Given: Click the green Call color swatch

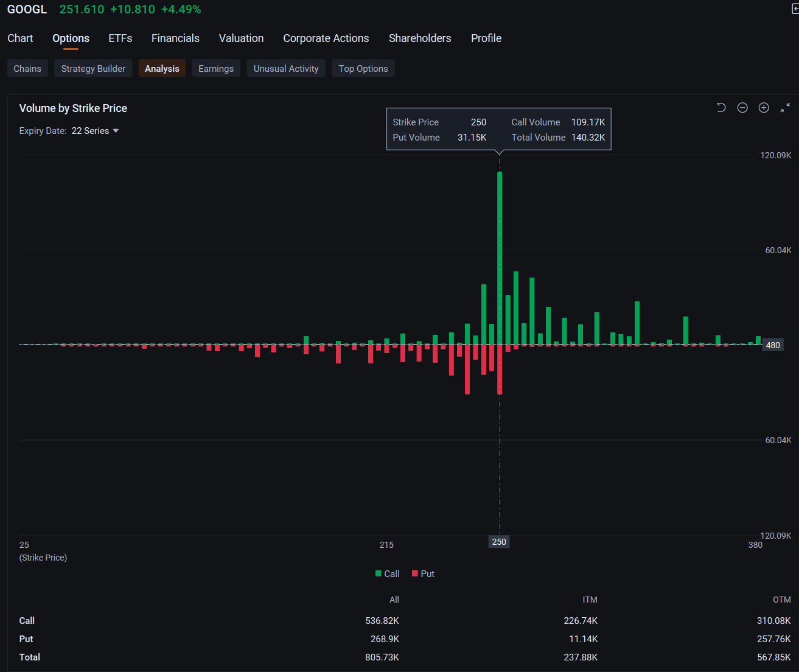Looking at the screenshot, I should click(378, 573).
